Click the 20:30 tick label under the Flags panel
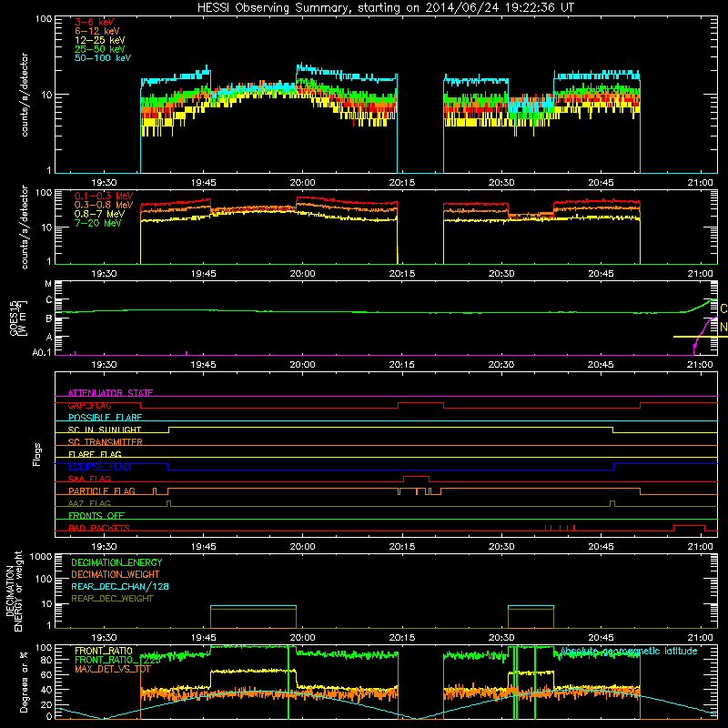Screen dimensions: 728x728 pos(501,547)
